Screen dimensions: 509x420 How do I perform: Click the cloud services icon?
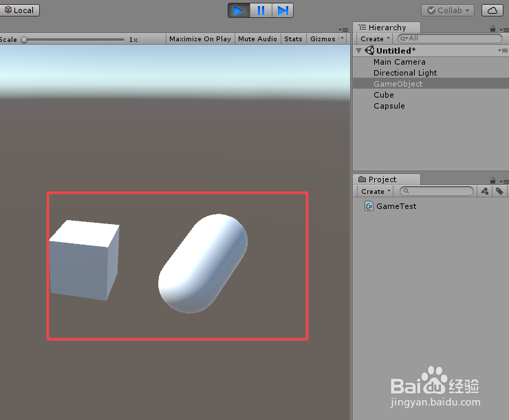492,10
